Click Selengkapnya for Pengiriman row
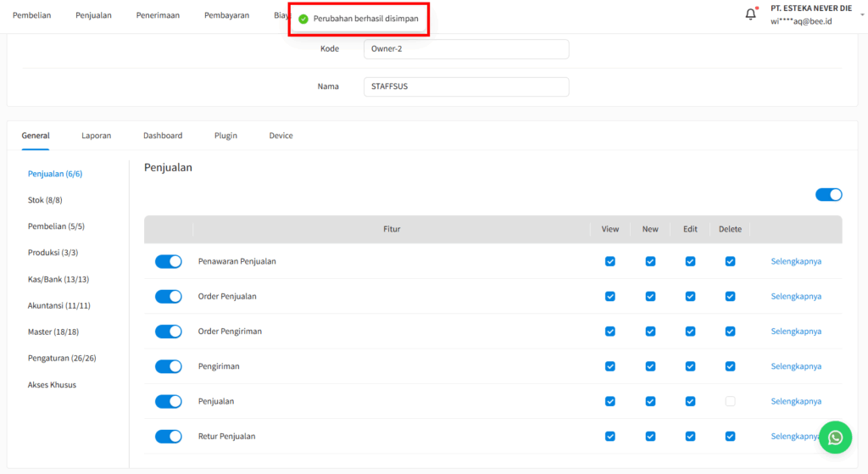 [x=795, y=366]
